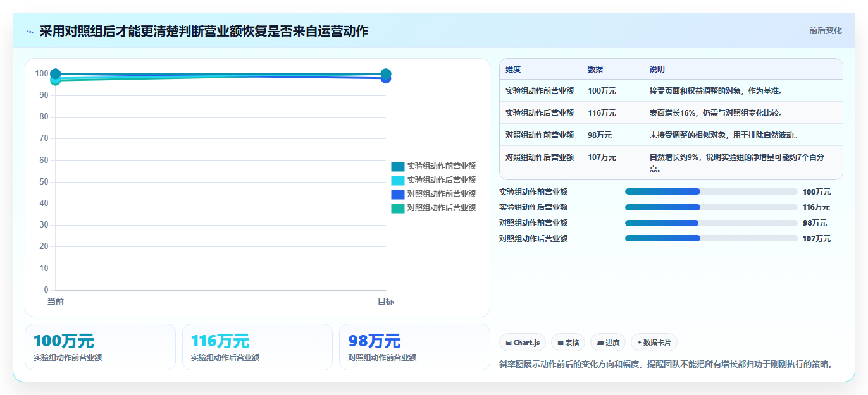This screenshot has height=395, width=868.
Task: Click description 表面增长16%，仍需与对照组变化比较
Action: click(x=716, y=113)
